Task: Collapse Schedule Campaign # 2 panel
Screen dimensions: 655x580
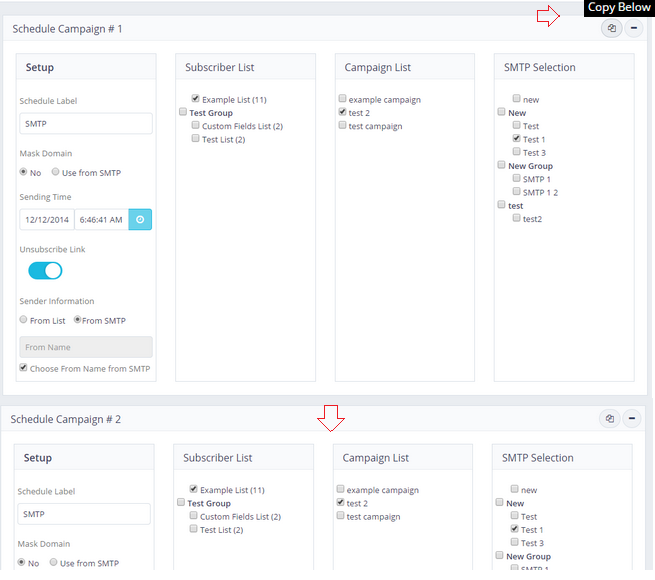Action: point(631,419)
